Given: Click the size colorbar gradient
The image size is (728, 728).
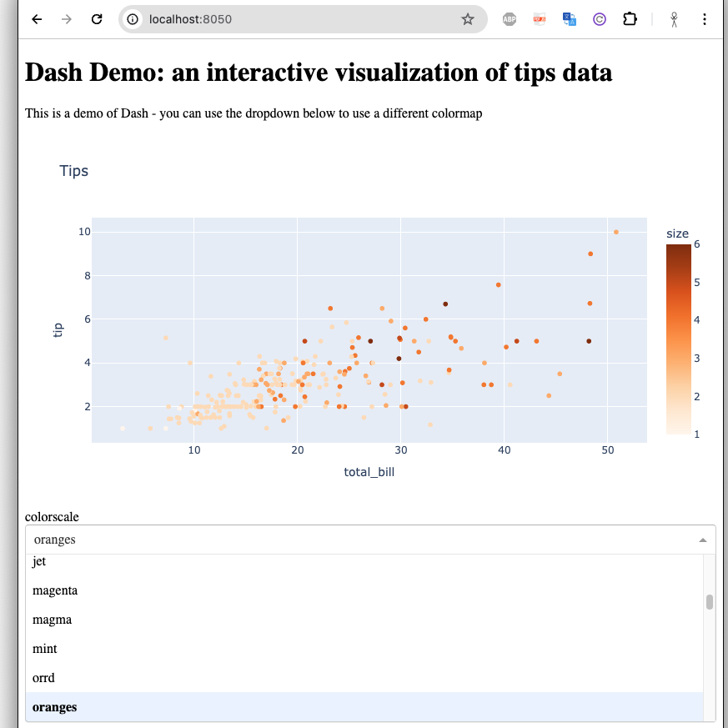Looking at the screenshot, I should pos(678,339).
